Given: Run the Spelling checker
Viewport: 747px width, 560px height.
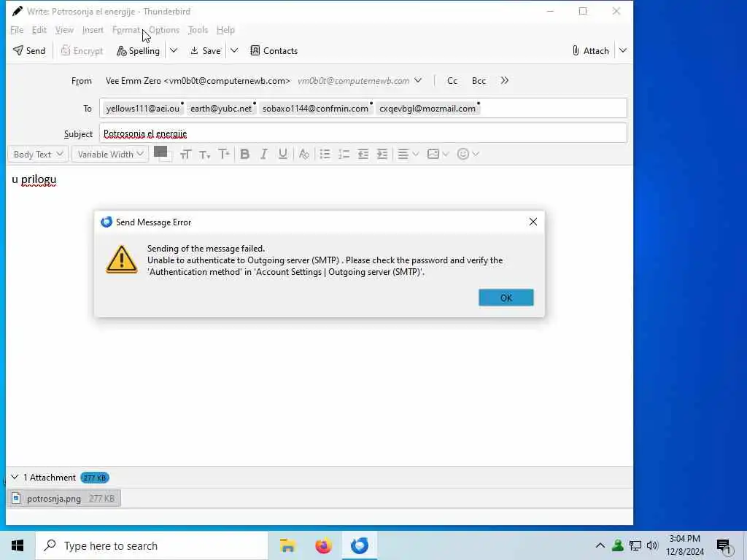Looking at the screenshot, I should 138,50.
